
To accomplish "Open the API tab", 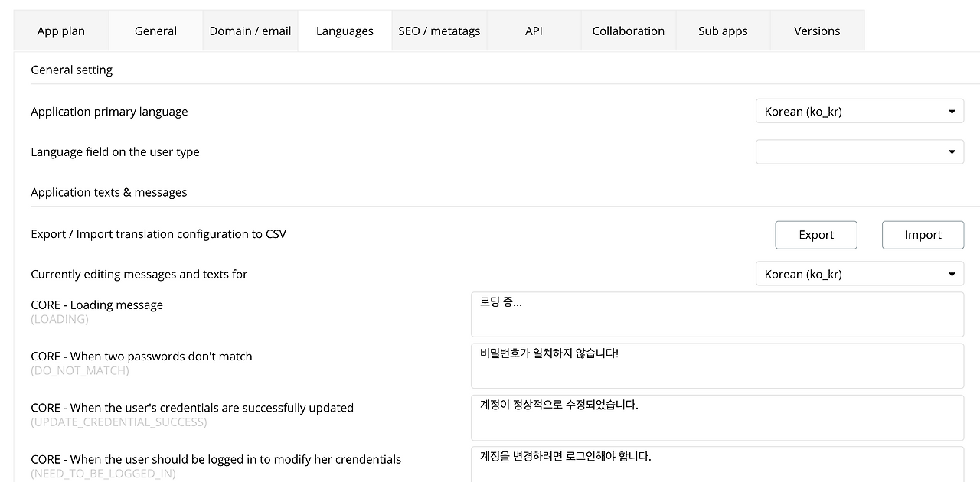I will 534,31.
